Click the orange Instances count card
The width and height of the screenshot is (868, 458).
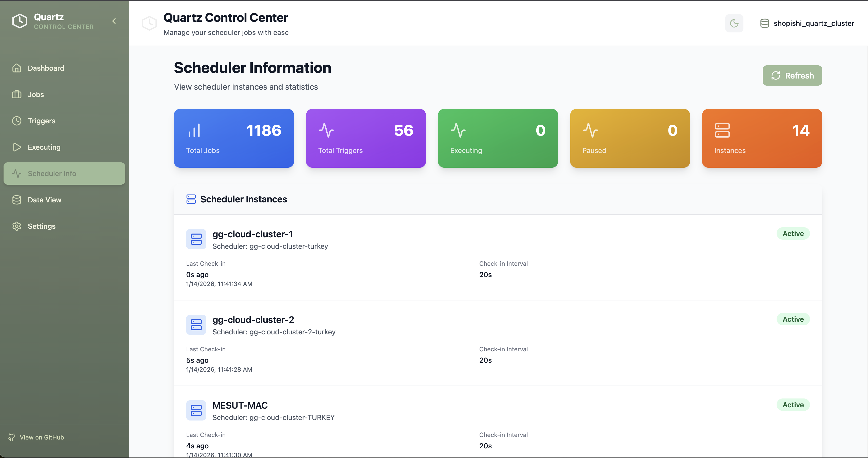(762, 138)
